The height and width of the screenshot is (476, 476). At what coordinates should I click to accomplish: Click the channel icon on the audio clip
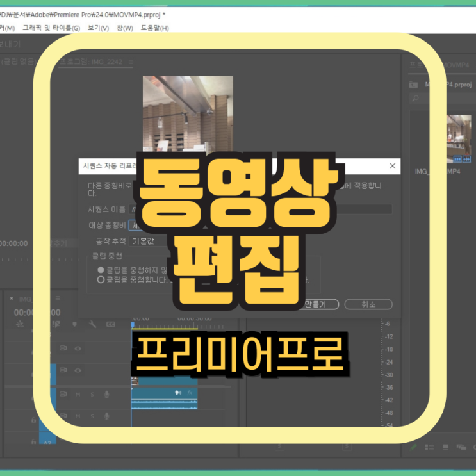(178, 393)
